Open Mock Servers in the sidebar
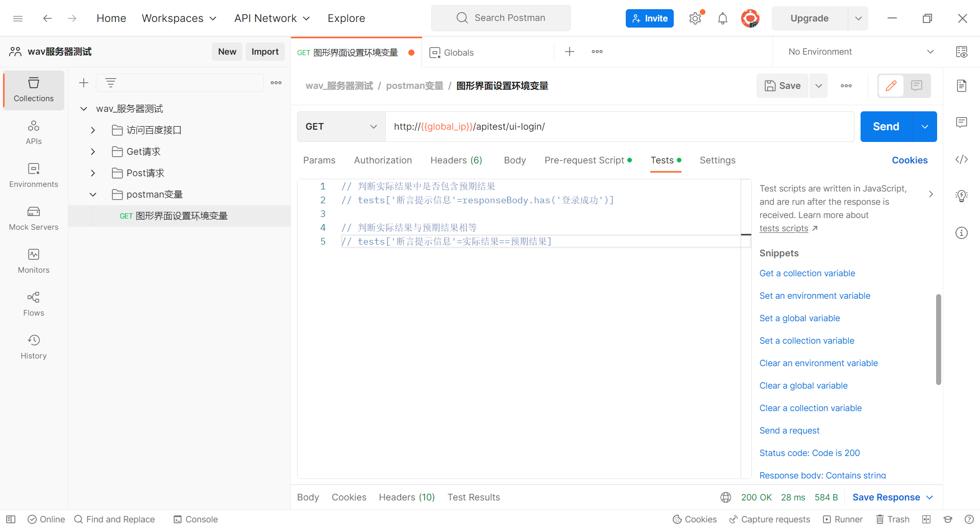The width and height of the screenshot is (980, 528). [x=34, y=219]
